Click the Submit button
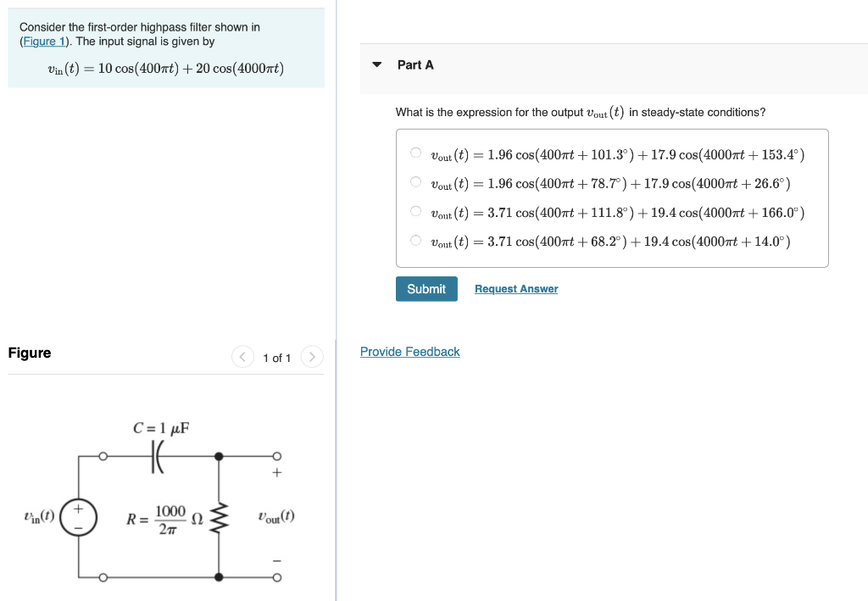 point(426,288)
